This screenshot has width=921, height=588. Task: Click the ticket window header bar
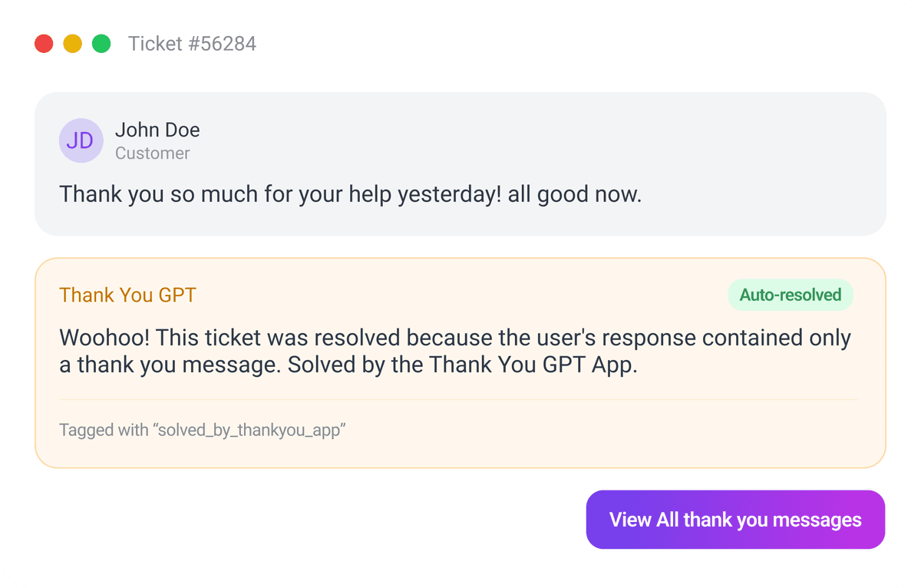coord(460,43)
